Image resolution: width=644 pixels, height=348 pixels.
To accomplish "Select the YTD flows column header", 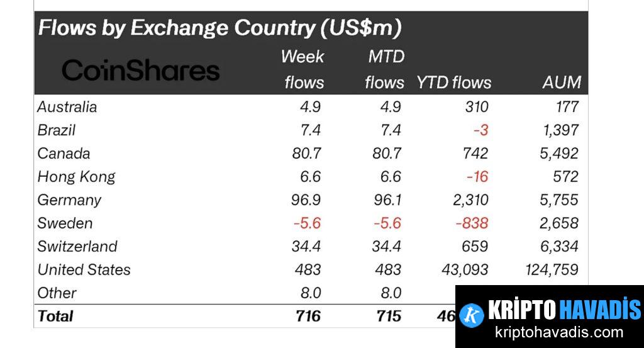I will (x=453, y=82).
